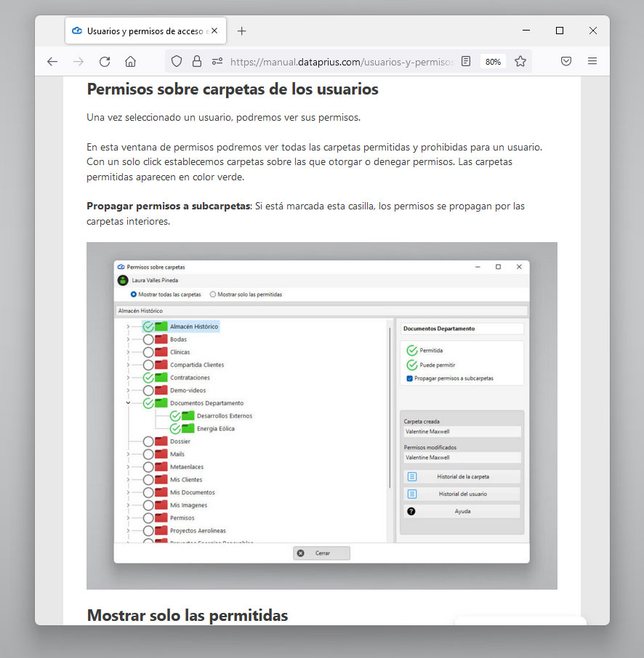The height and width of the screenshot is (658, 644).
Task: Click the Mostrar solo las permitidas heading
Action: coord(187,615)
